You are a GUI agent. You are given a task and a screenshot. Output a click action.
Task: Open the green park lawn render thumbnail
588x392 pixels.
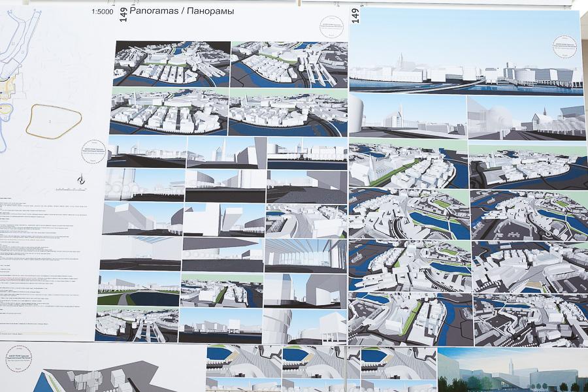138,289
